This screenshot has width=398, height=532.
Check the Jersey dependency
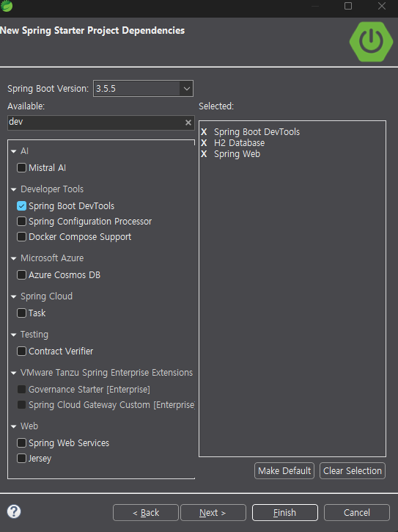pos(21,459)
